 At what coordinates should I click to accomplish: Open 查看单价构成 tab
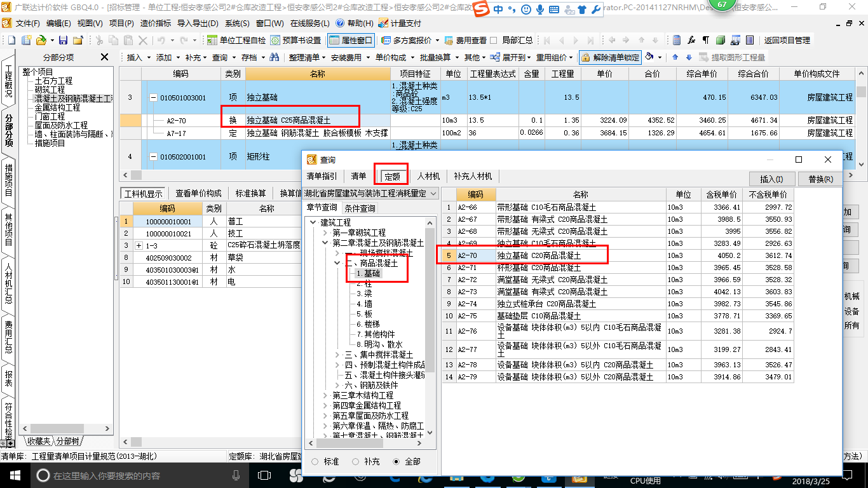tap(198, 193)
